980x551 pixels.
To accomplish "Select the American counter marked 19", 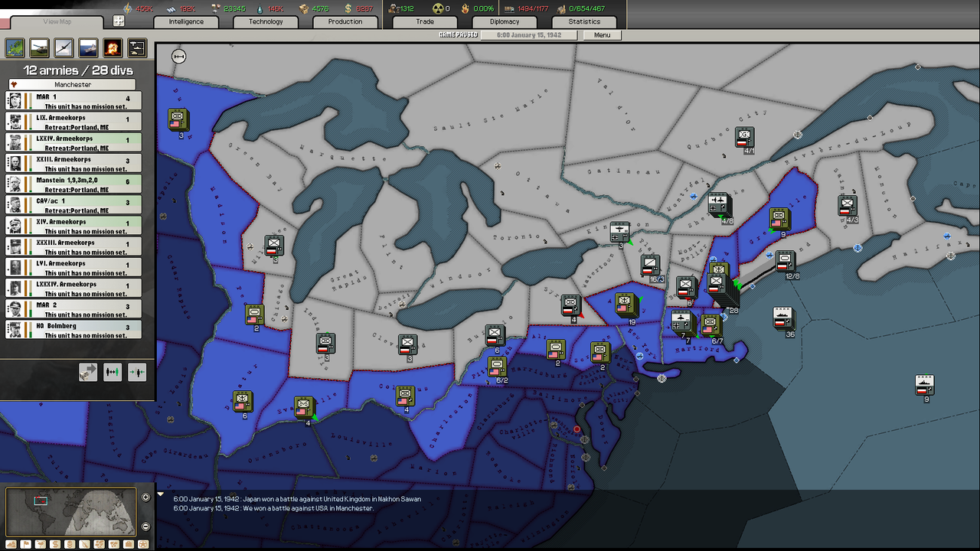I will pyautogui.click(x=626, y=305).
